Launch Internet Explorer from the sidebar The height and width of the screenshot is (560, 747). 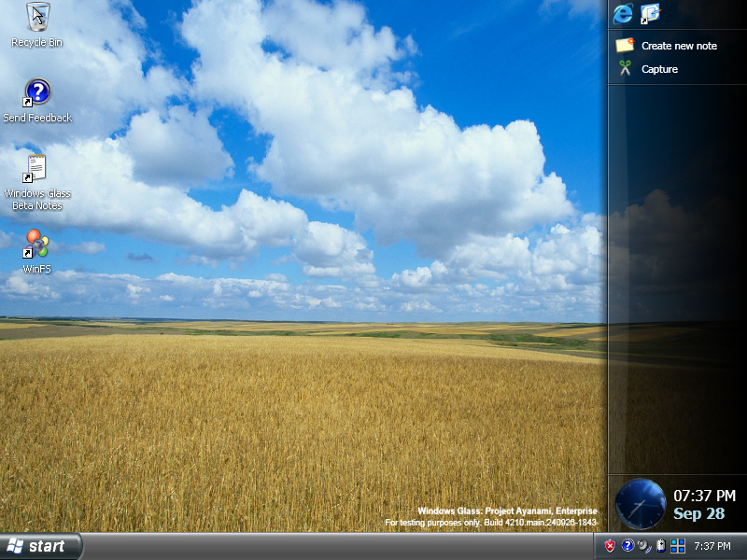tap(623, 13)
